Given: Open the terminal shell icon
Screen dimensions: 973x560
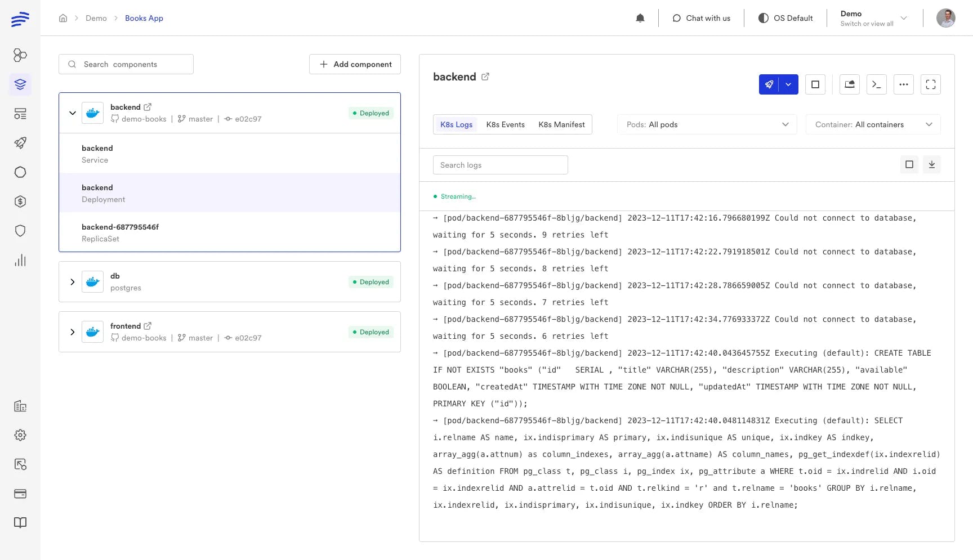Looking at the screenshot, I should pos(876,84).
